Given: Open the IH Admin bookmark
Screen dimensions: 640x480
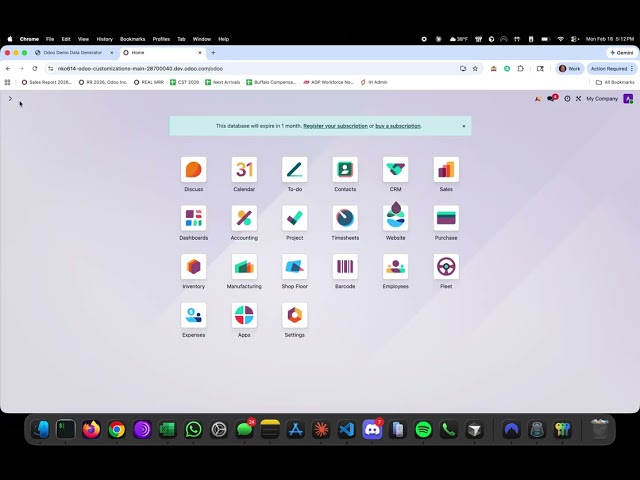Looking at the screenshot, I should pyautogui.click(x=374, y=82).
